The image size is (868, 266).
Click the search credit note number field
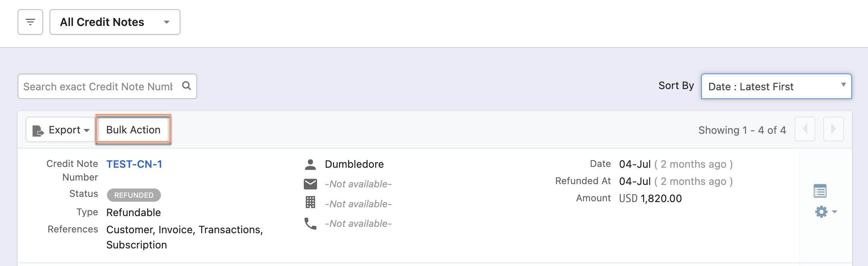98,86
